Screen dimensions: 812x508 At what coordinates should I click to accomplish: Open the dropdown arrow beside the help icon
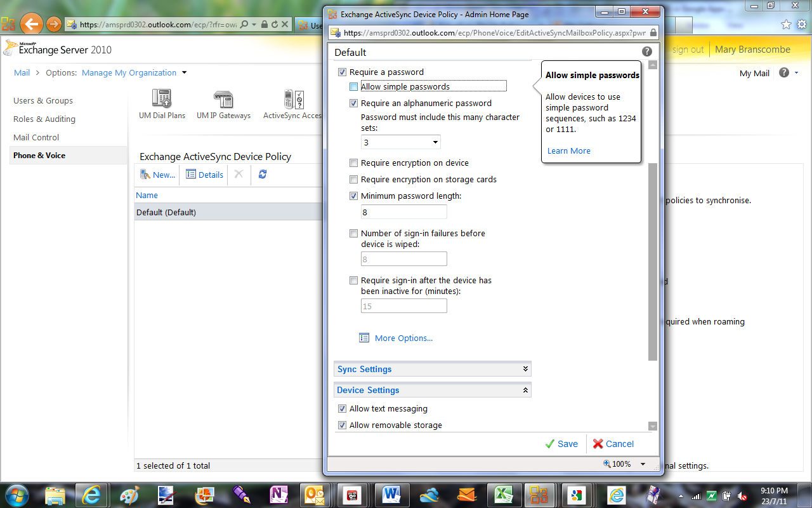click(797, 73)
